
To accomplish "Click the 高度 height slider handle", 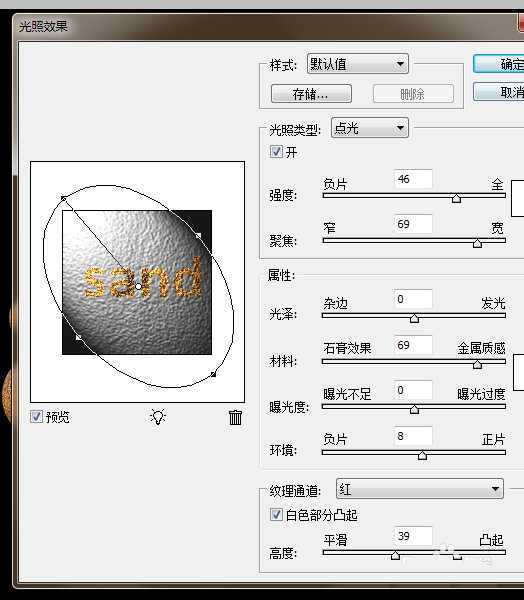I will [x=395, y=555].
